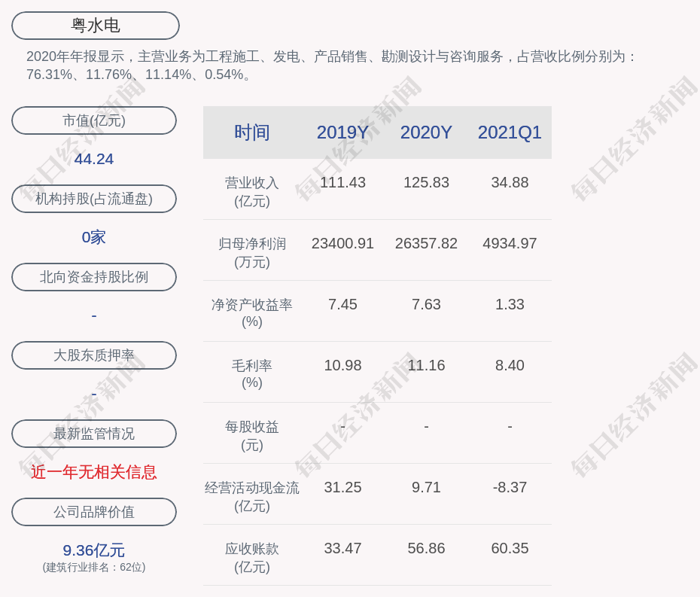This screenshot has height=597, width=700.
Task: Click the 净资产收益率 2019Y value 7.45
Action: pyautogui.click(x=342, y=304)
